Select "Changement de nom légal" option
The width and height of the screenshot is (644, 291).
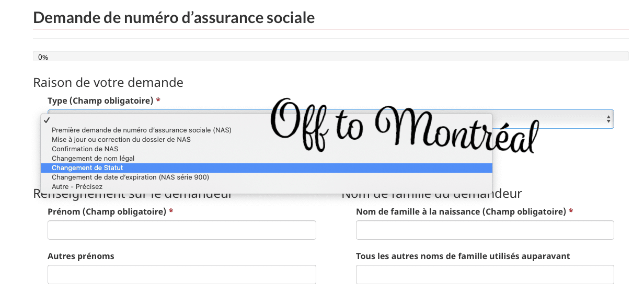93,158
